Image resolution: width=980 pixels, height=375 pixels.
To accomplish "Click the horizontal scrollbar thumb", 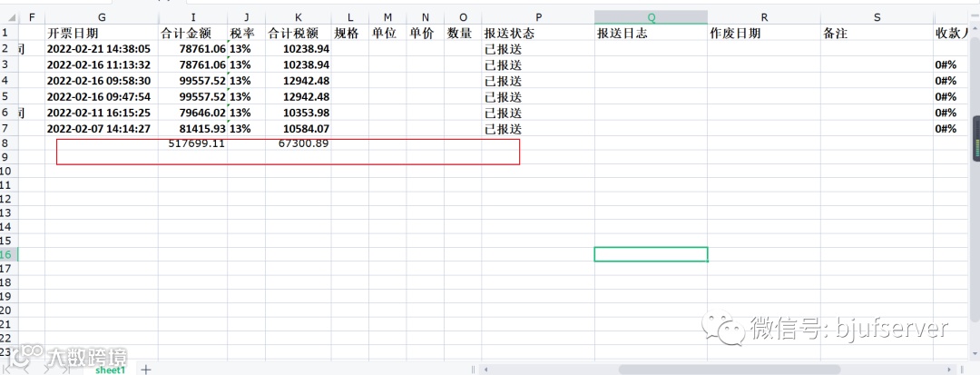I will [729, 370].
